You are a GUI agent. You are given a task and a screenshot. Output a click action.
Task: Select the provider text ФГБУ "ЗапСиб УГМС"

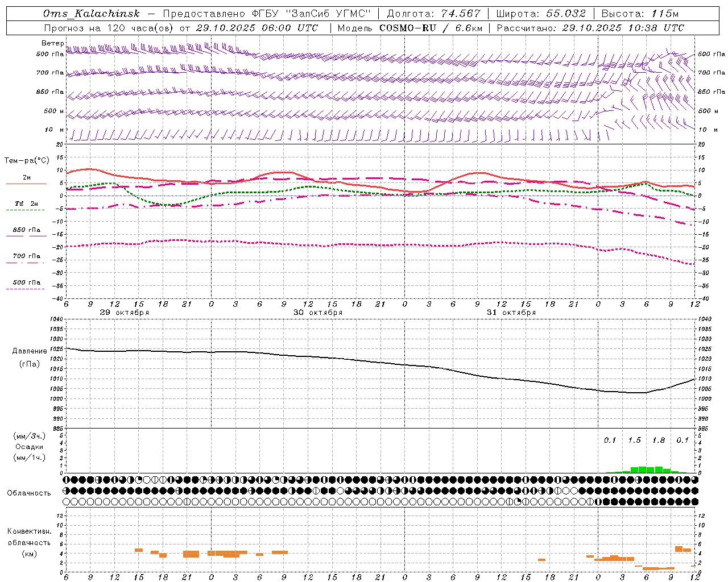(312, 14)
